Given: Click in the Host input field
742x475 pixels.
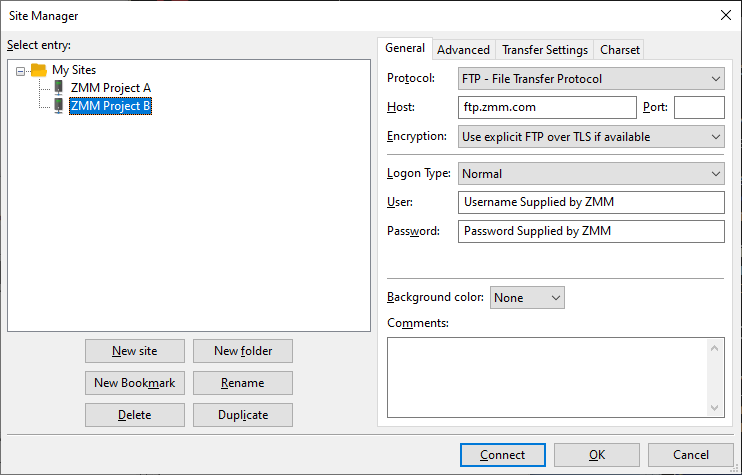Looking at the screenshot, I should pyautogui.click(x=547, y=107).
